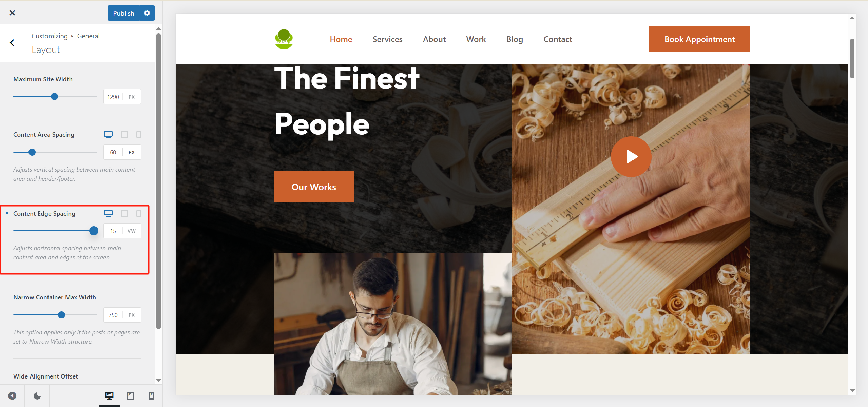This screenshot has height=407, width=868.
Task: Open the Services menu item
Action: click(x=387, y=39)
